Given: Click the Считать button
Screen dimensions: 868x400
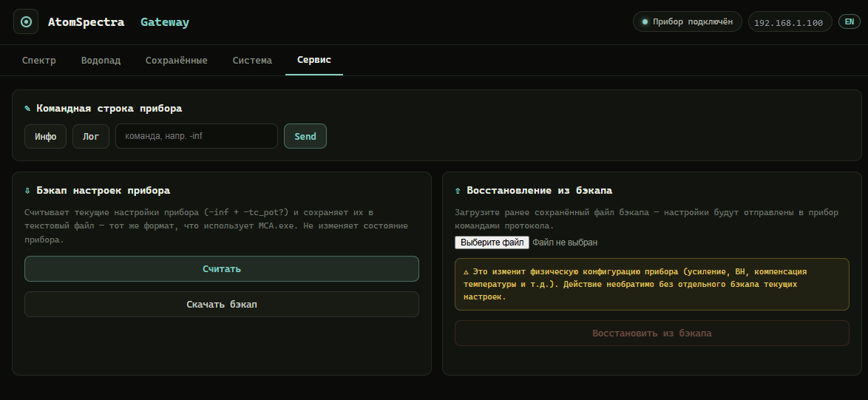Looking at the screenshot, I should pyautogui.click(x=221, y=269).
